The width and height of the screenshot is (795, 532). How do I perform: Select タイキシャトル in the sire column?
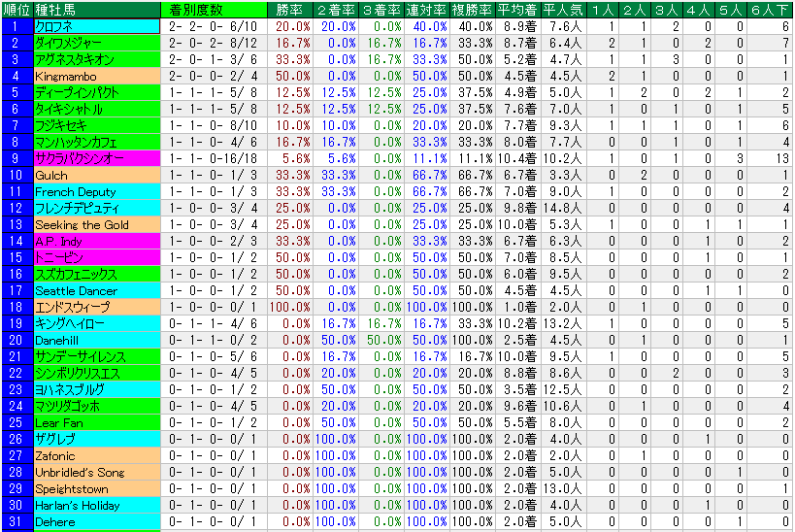[97, 109]
